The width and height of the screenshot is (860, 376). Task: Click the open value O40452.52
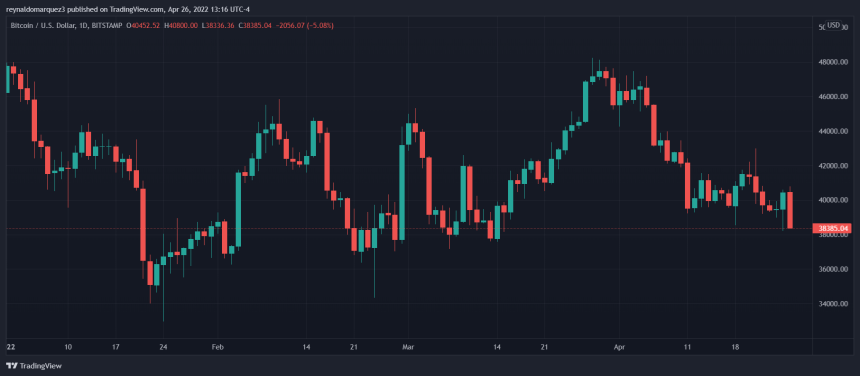click(143, 26)
